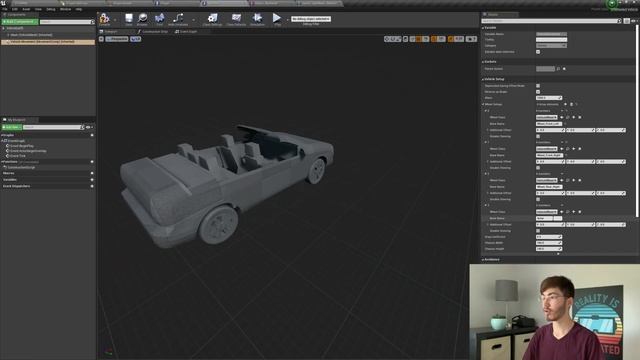Click the Add Component button
640x360 pixels.
coord(20,22)
